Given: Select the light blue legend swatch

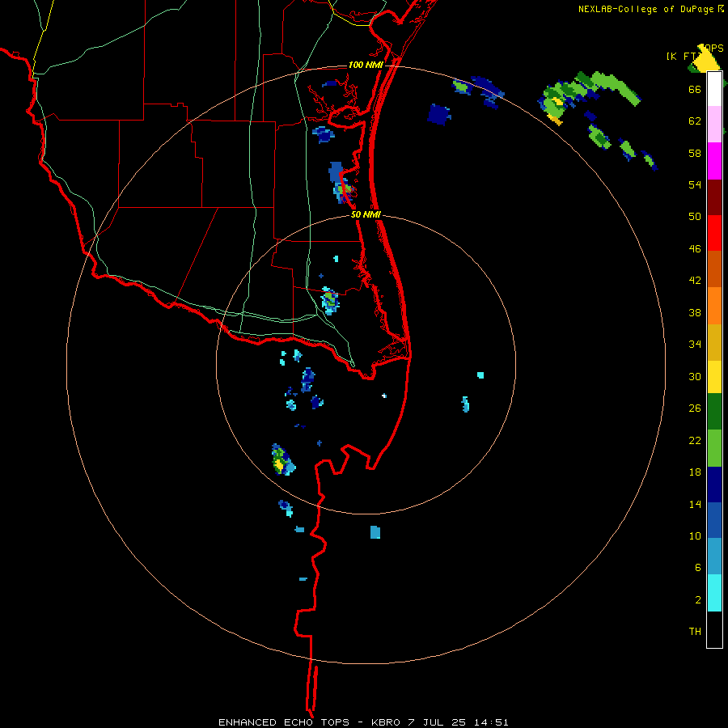Looking at the screenshot, I should point(714,557).
